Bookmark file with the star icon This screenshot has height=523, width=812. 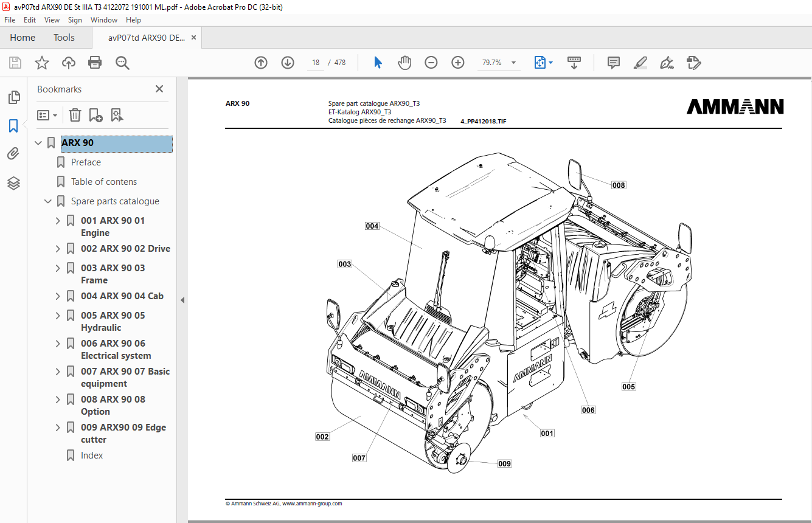(41, 63)
